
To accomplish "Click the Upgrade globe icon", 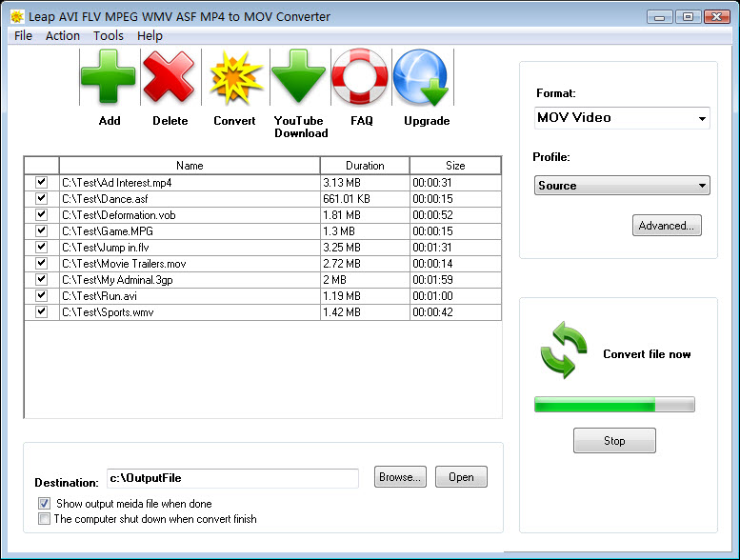I will click(421, 77).
